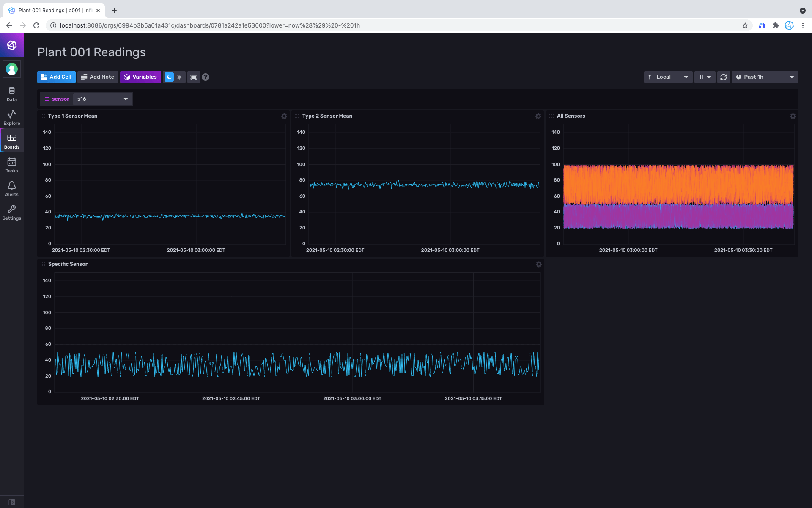Switch to light mode sun toggle
The image size is (812, 508).
(180, 77)
